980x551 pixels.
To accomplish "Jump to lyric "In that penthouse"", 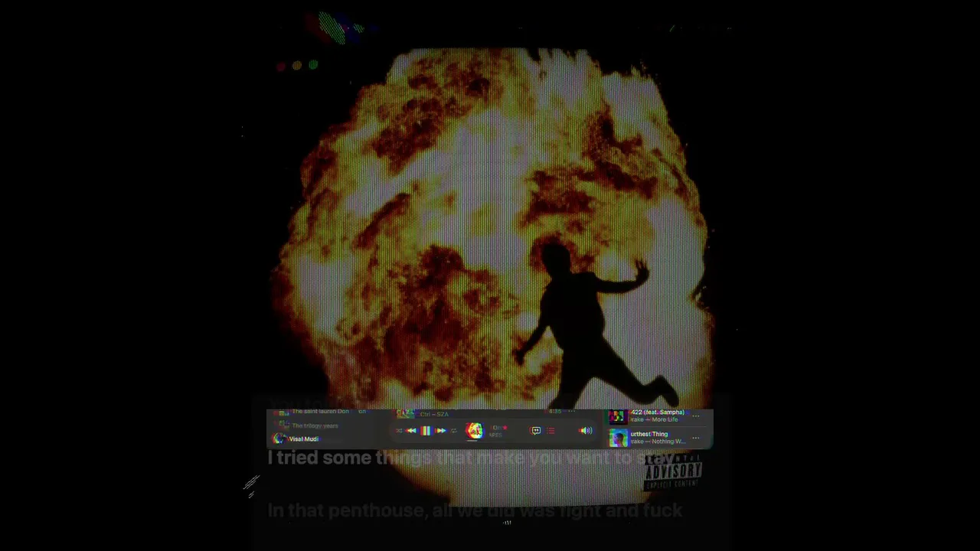I will pos(475,510).
